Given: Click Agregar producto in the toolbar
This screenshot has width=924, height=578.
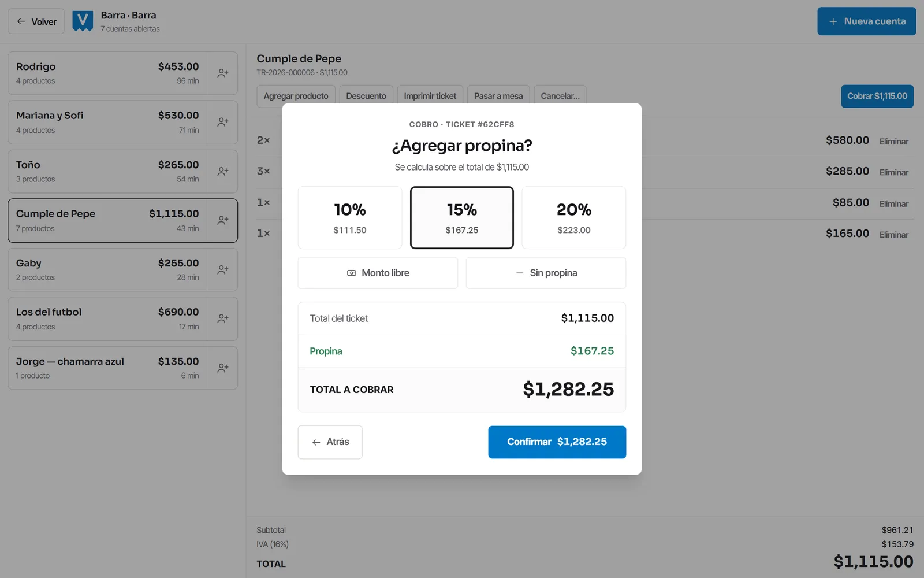Looking at the screenshot, I should coord(296,96).
